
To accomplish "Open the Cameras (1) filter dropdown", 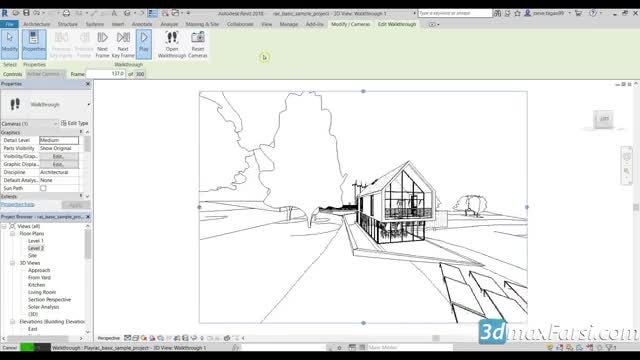I will click(x=29, y=123).
